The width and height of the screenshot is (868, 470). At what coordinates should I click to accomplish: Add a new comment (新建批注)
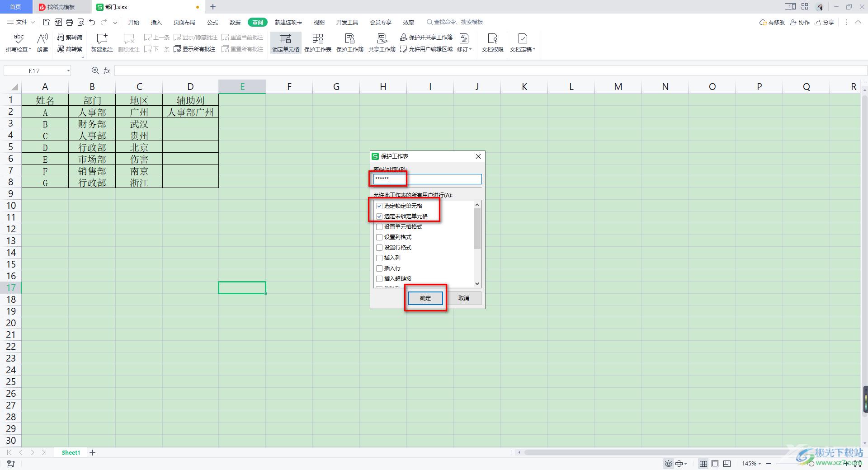pos(102,42)
